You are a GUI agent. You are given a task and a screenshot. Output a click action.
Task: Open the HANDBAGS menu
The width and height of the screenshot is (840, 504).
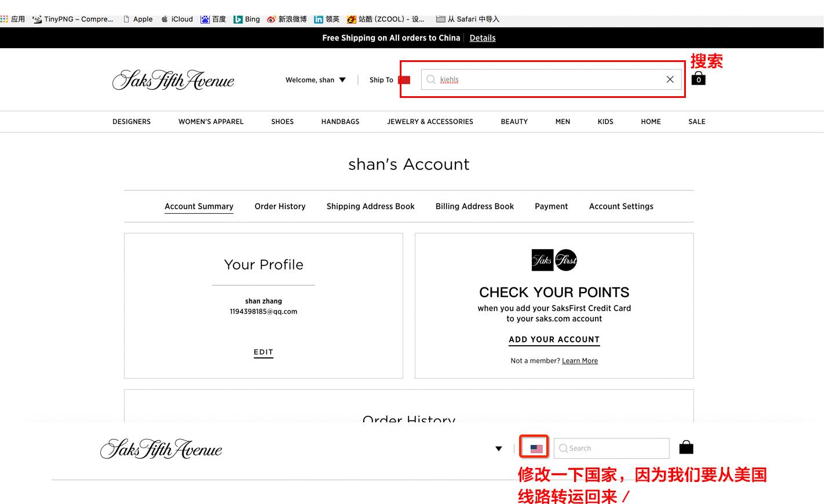coord(341,122)
